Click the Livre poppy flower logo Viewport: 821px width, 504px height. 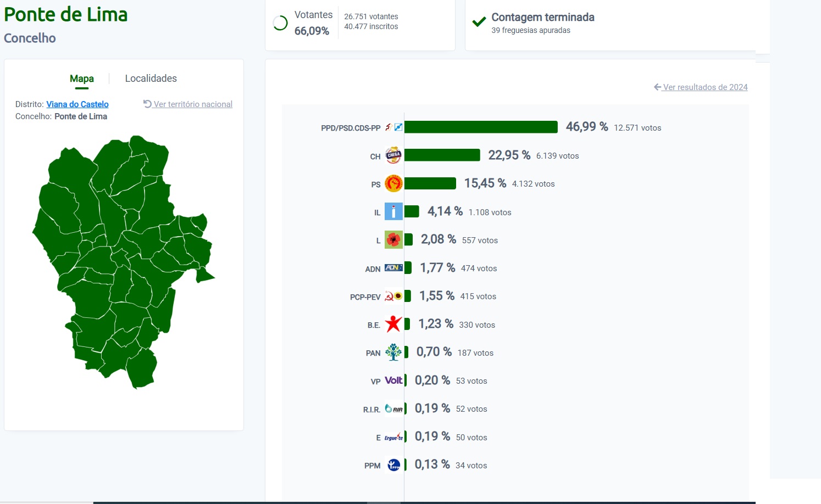coord(393,240)
